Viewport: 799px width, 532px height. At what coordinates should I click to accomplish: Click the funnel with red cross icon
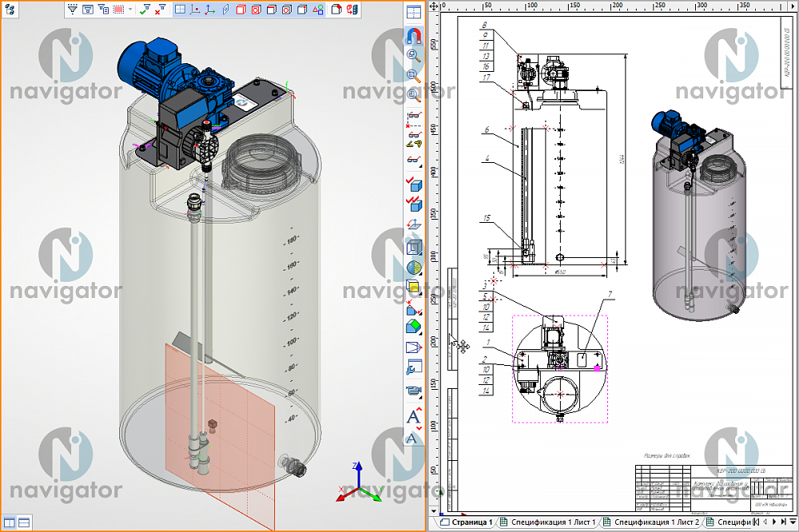pos(161,9)
